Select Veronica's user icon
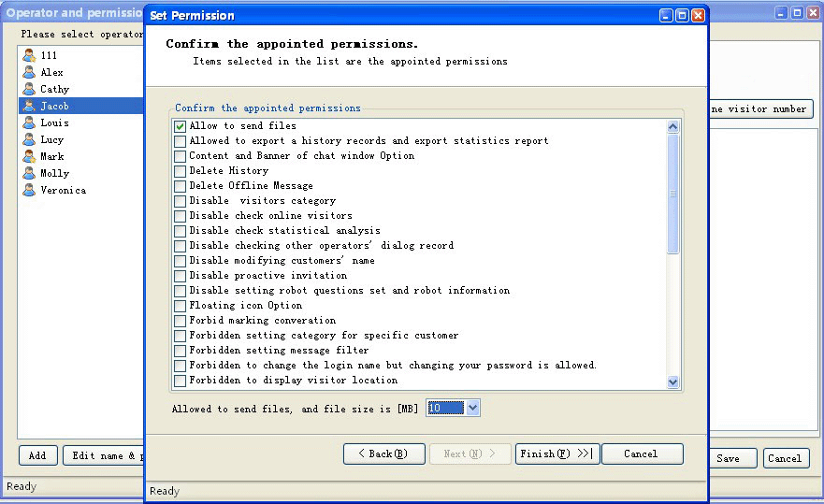This screenshot has width=824, height=504. [29, 190]
